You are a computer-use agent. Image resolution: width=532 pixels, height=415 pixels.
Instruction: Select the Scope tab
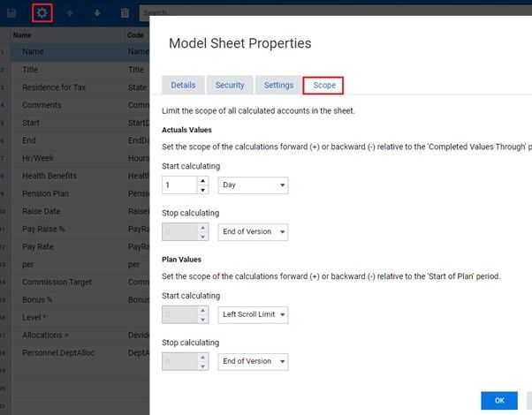(x=323, y=85)
